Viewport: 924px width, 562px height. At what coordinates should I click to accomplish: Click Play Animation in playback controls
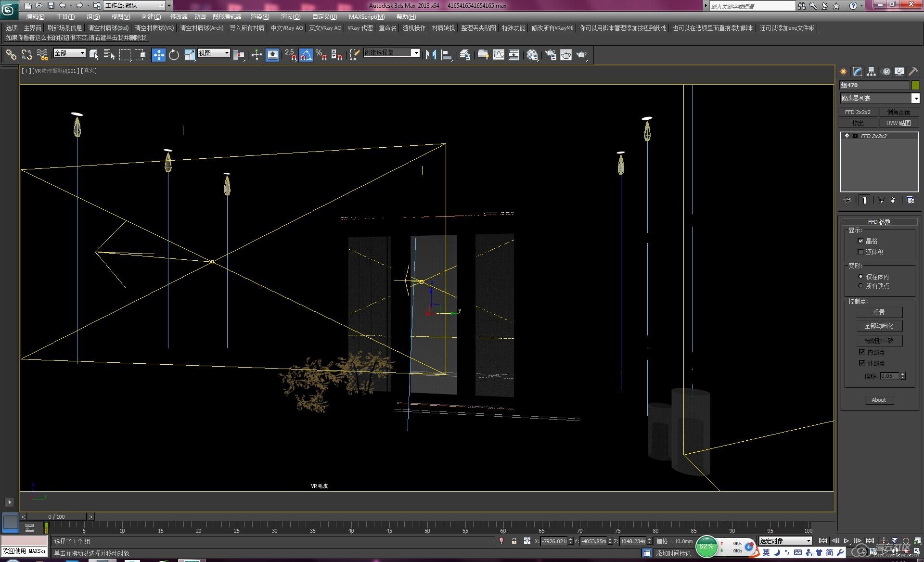coord(847,541)
